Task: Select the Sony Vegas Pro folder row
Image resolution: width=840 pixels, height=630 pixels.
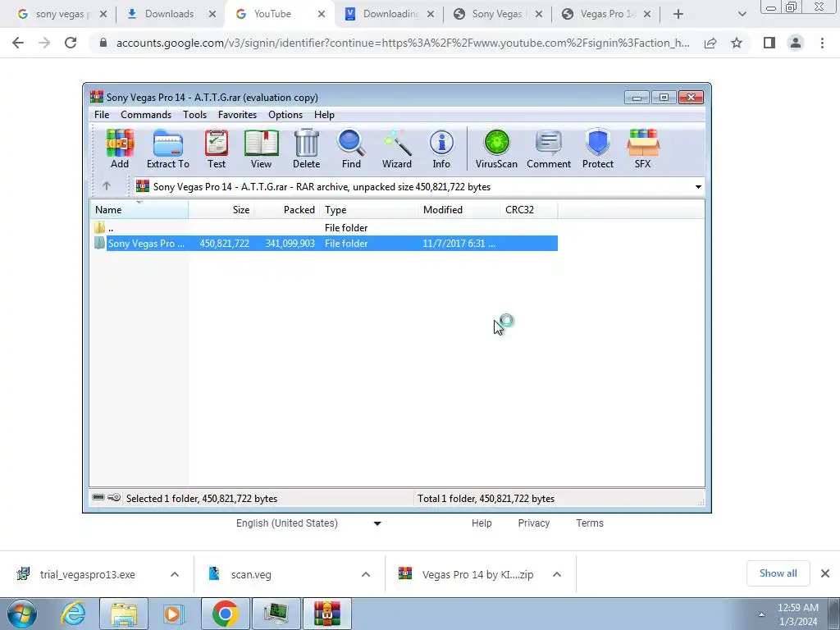Action: [326, 243]
